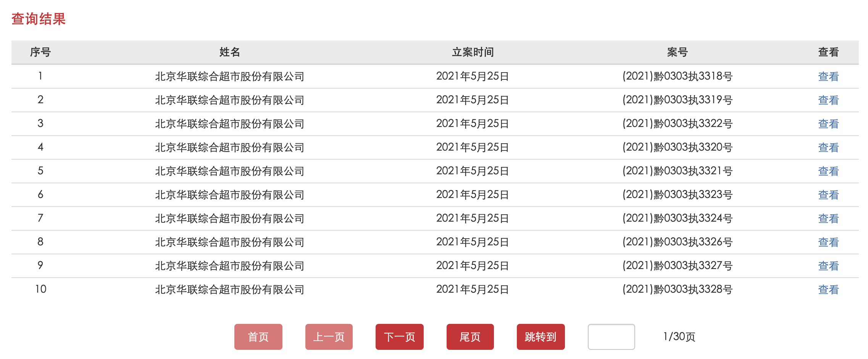Open 查看 link for case 3319号
This screenshot has height=359, width=868.
pyautogui.click(x=828, y=100)
